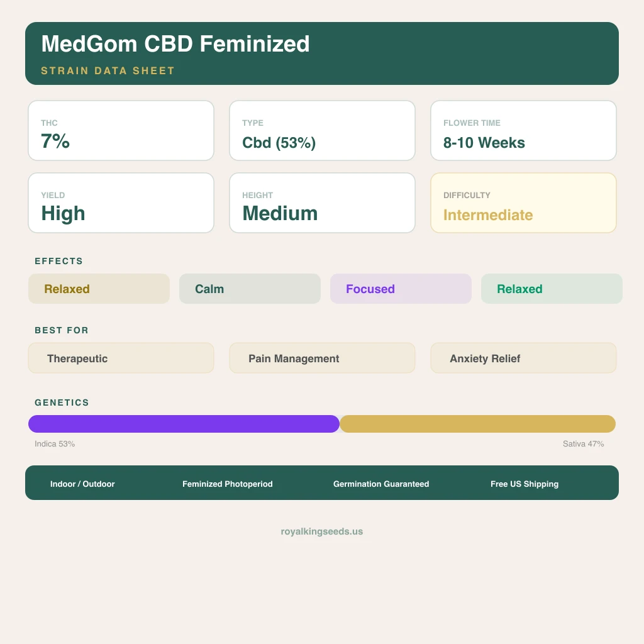Click the Height Medium card
The height and width of the screenshot is (644, 644).
point(322,203)
